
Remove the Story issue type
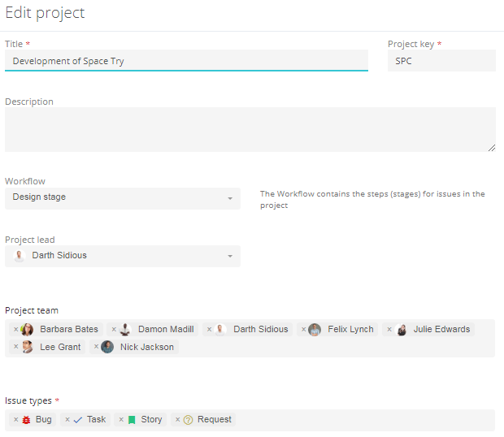[x=121, y=420]
